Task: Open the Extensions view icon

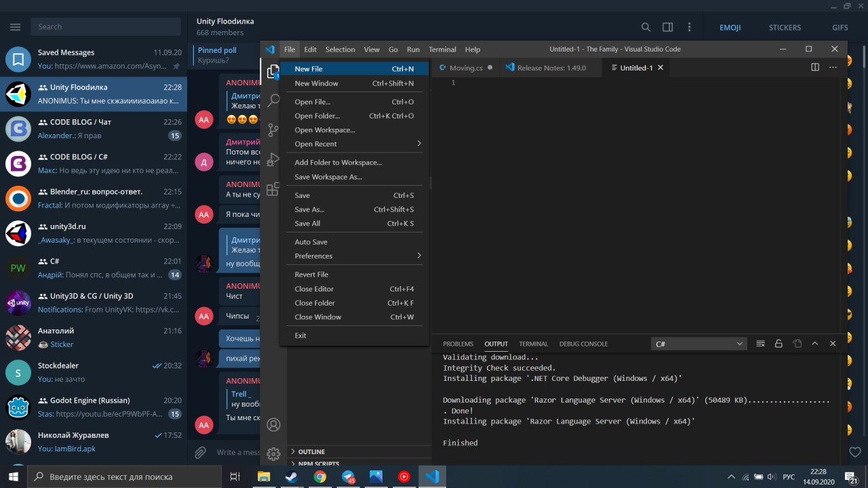Action: click(x=273, y=190)
